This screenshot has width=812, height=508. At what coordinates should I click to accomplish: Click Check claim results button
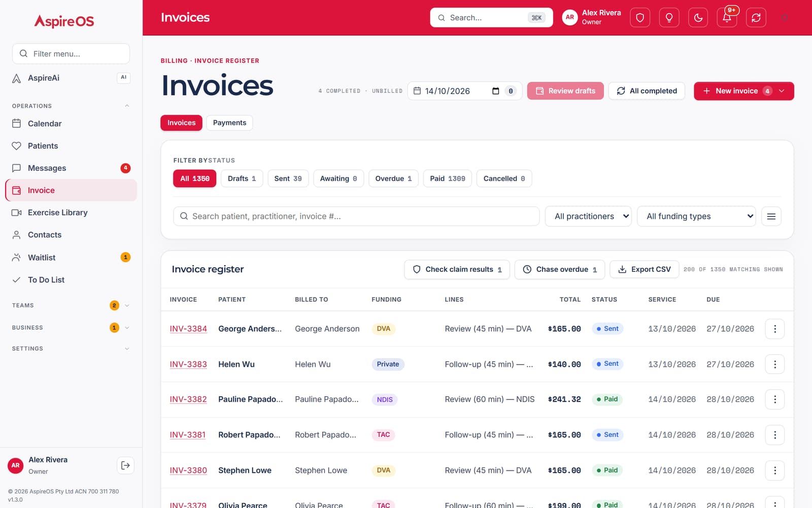pos(457,269)
